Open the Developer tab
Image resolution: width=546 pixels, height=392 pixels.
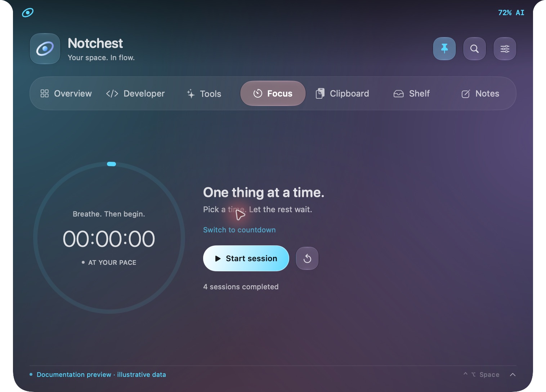[135, 94]
